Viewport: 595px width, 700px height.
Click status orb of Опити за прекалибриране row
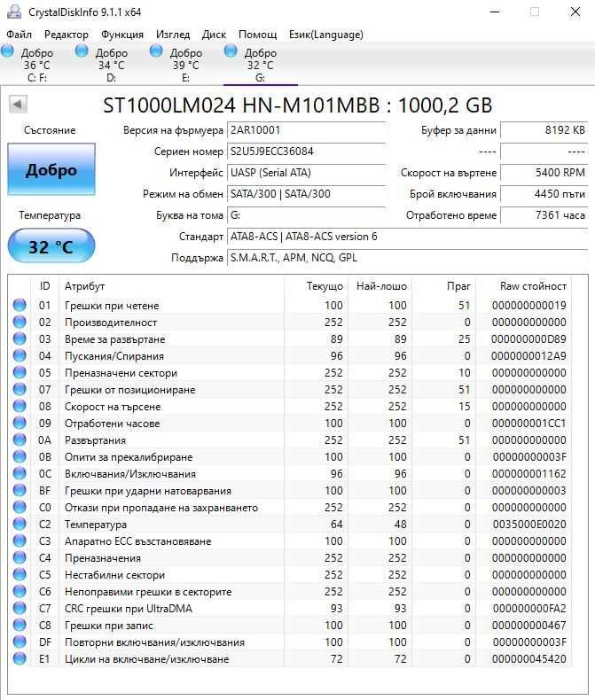click(20, 456)
